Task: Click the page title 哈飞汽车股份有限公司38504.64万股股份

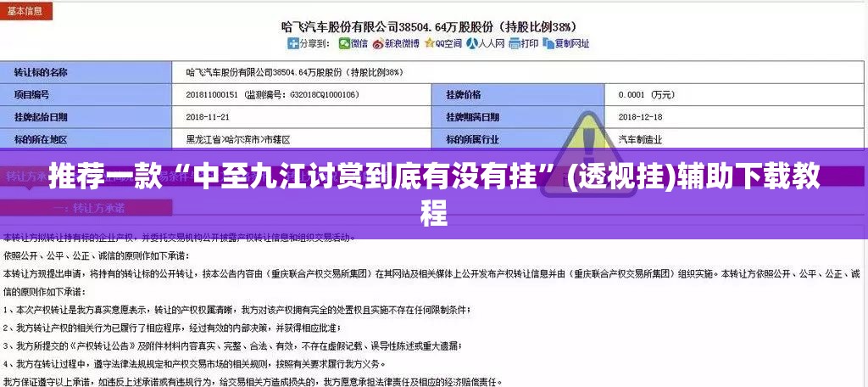Action: coord(429,25)
